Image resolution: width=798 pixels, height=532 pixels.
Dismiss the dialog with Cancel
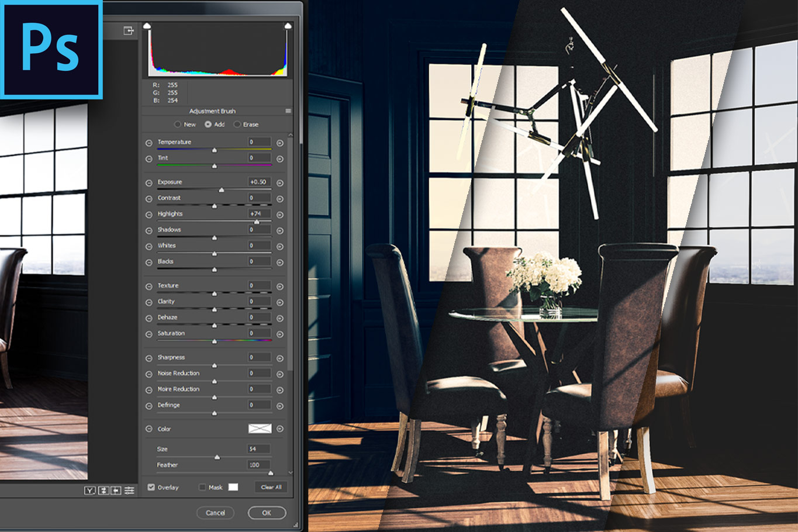pyautogui.click(x=215, y=513)
